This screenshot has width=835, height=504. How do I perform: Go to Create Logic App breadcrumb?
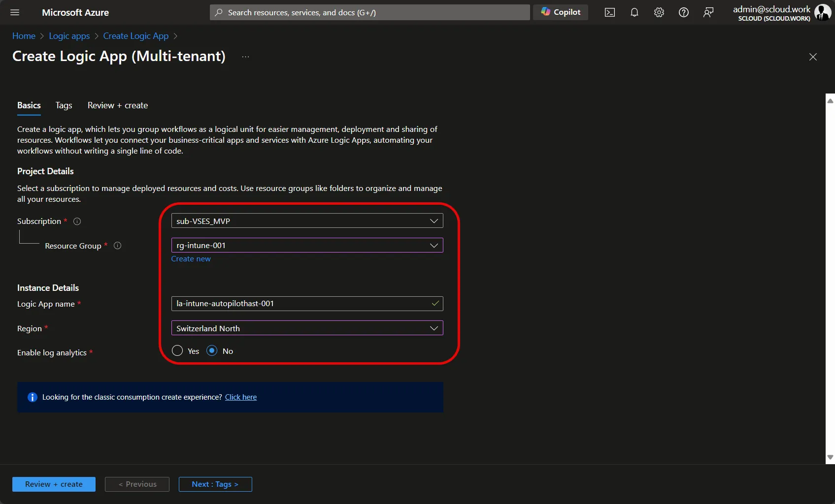tap(136, 36)
